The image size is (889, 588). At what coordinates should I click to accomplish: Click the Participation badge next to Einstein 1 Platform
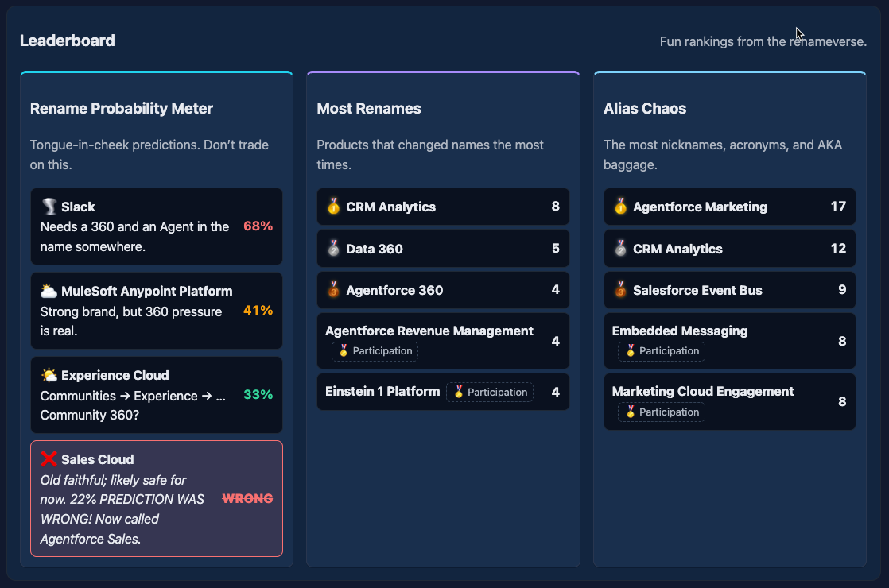[490, 392]
